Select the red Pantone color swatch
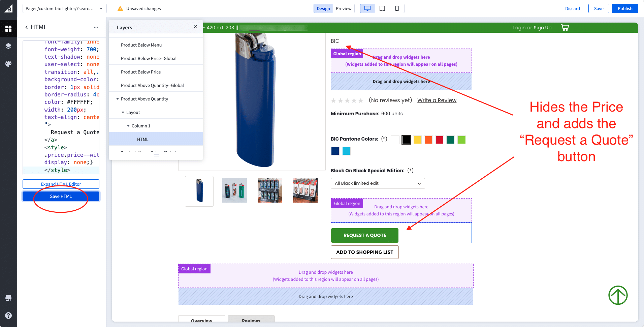 click(440, 140)
